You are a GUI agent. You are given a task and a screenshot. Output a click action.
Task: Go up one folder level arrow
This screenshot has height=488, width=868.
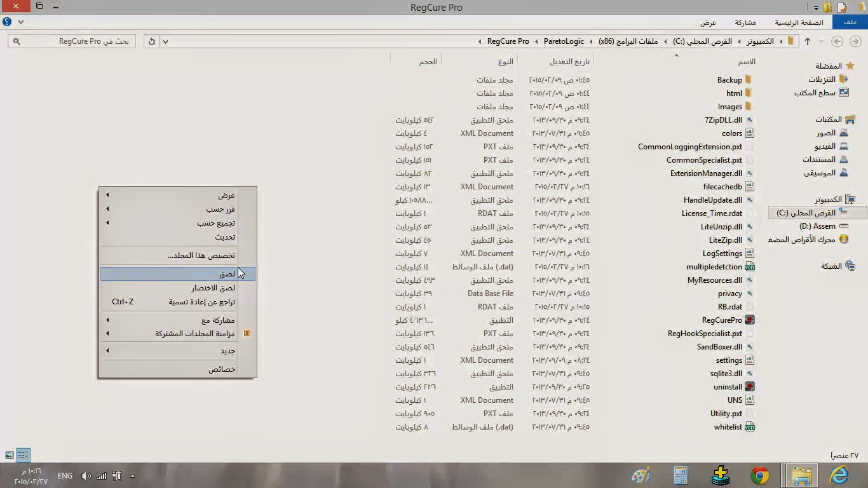click(x=808, y=41)
